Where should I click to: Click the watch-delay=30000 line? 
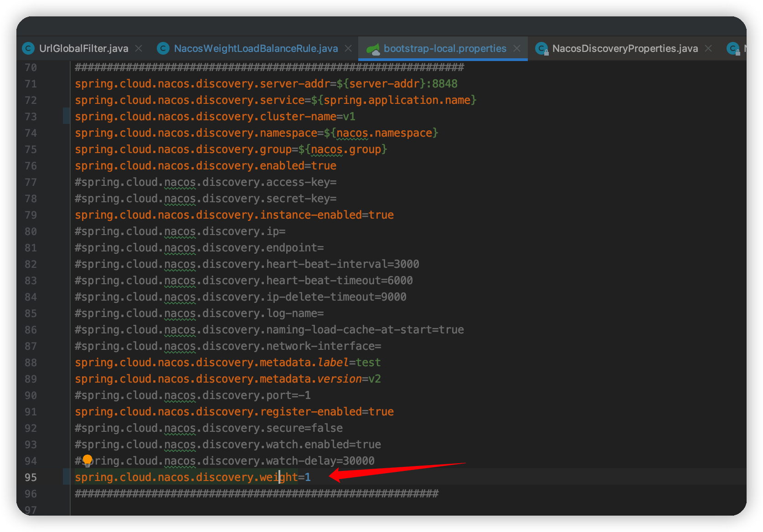pos(225,460)
